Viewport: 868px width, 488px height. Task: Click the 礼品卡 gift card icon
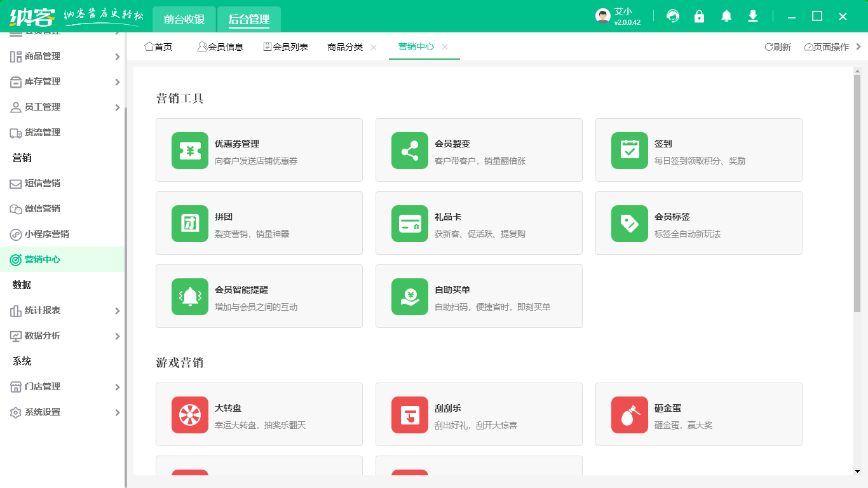tap(409, 223)
